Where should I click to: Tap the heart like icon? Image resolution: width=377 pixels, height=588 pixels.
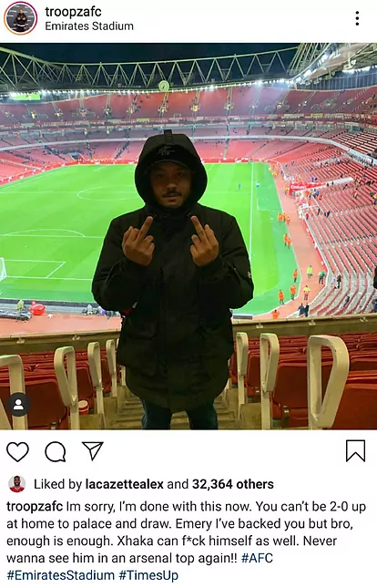18,451
